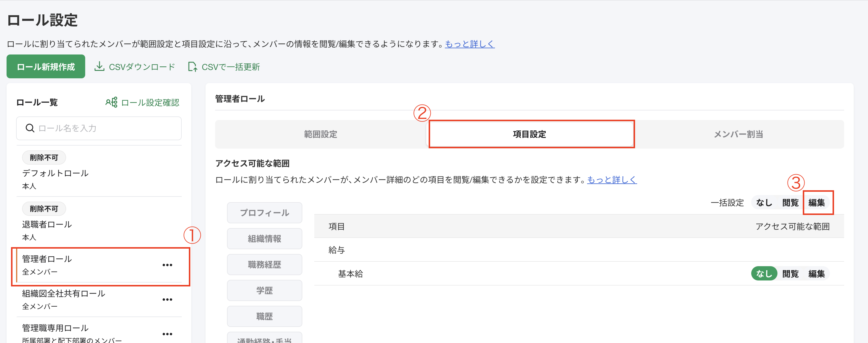Click the magnifier icon in the role search box
Image resolution: width=868 pixels, height=343 pixels.
pos(30,128)
